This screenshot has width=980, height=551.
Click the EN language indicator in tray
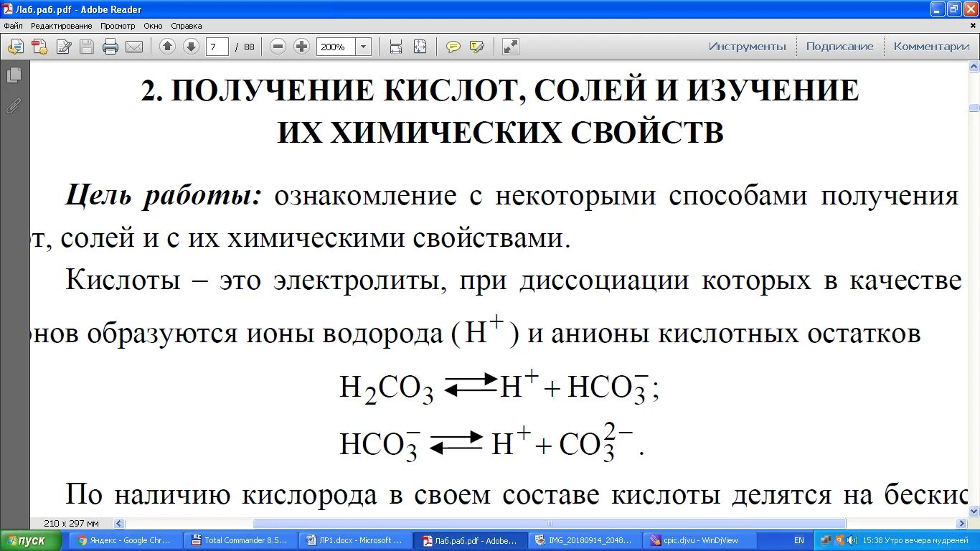pyautogui.click(x=798, y=540)
